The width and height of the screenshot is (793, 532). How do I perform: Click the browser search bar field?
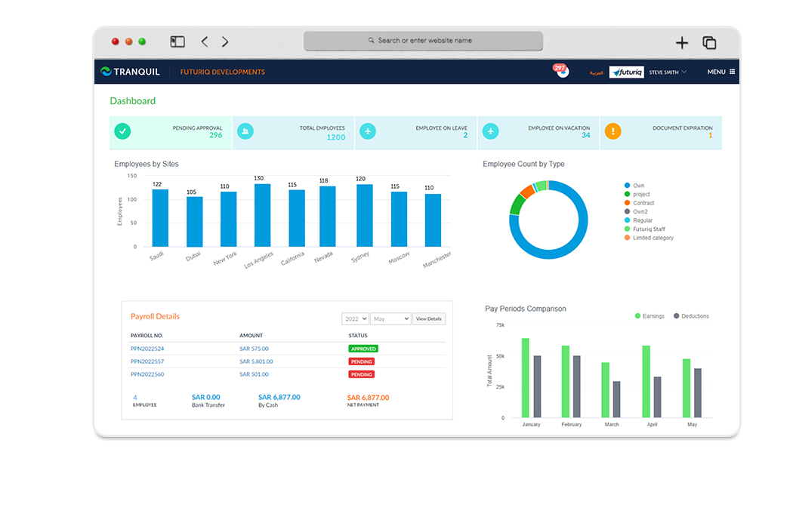coord(423,41)
